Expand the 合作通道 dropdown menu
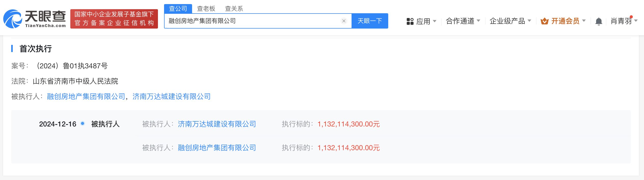The image size is (644, 180). click(463, 21)
